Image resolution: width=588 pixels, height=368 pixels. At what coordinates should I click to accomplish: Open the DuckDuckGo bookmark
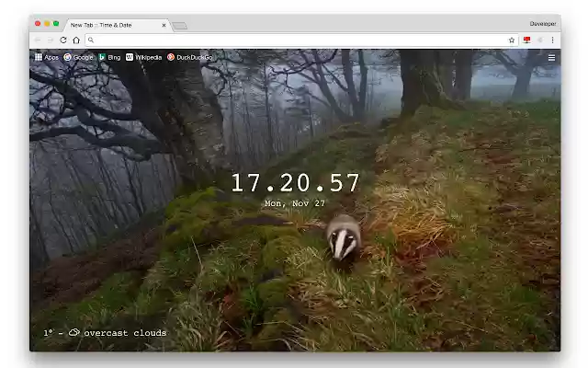[x=190, y=57]
